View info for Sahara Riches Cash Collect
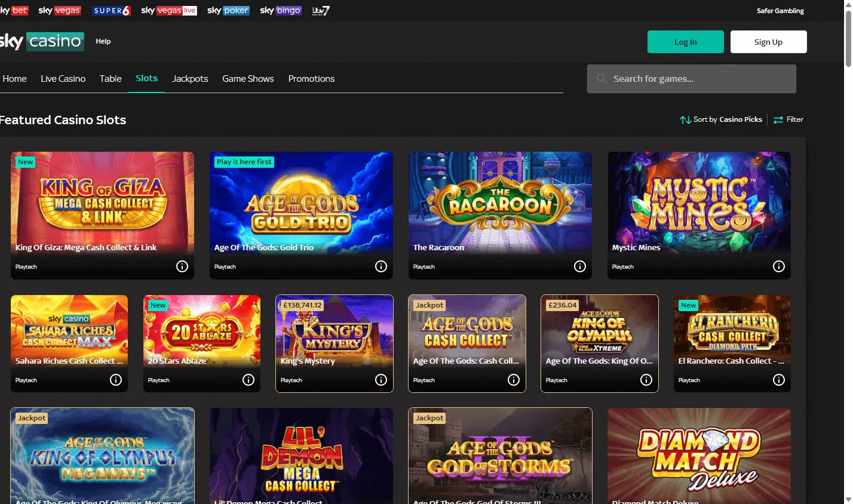Viewport: 853px width, 504px height. pyautogui.click(x=116, y=380)
